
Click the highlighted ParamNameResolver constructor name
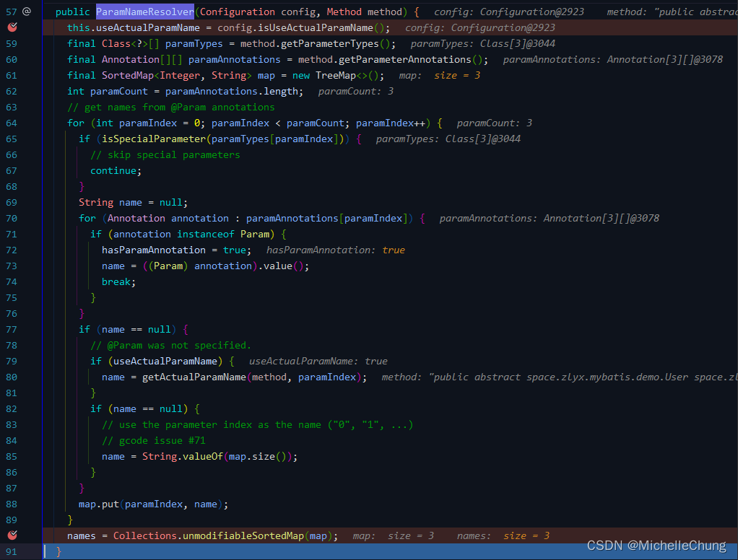point(145,12)
